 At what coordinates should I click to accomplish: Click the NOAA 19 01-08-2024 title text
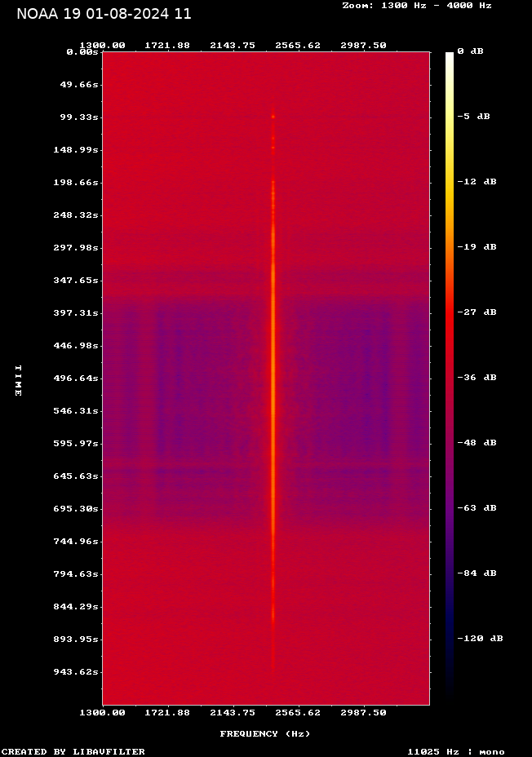104,14
